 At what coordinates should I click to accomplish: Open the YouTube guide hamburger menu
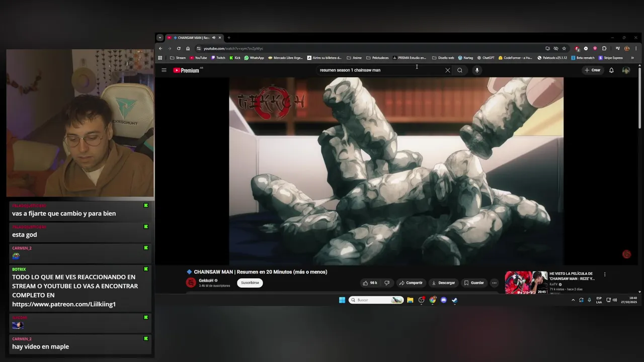[x=164, y=70]
